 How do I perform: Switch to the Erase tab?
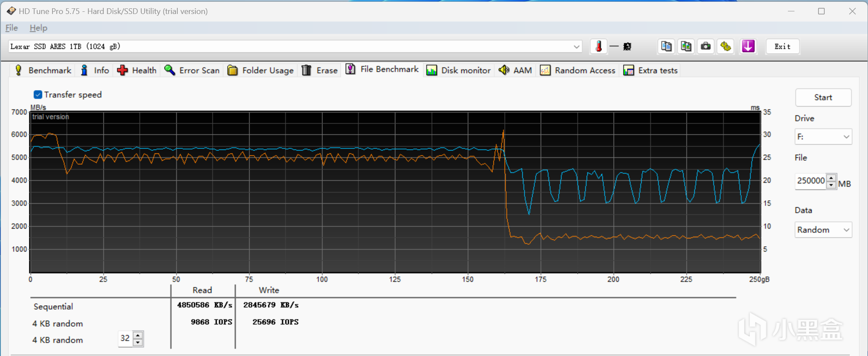pos(320,70)
